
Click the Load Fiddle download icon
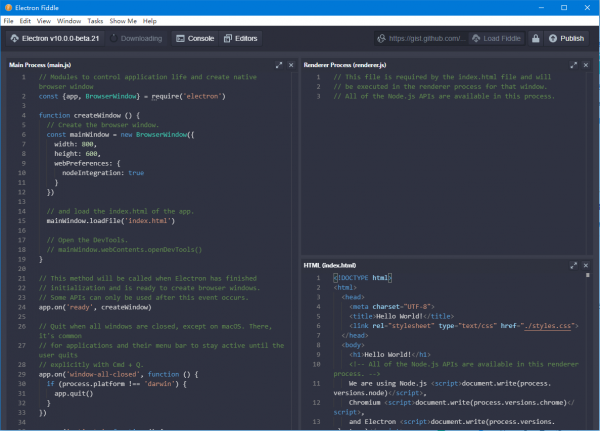[476, 38]
